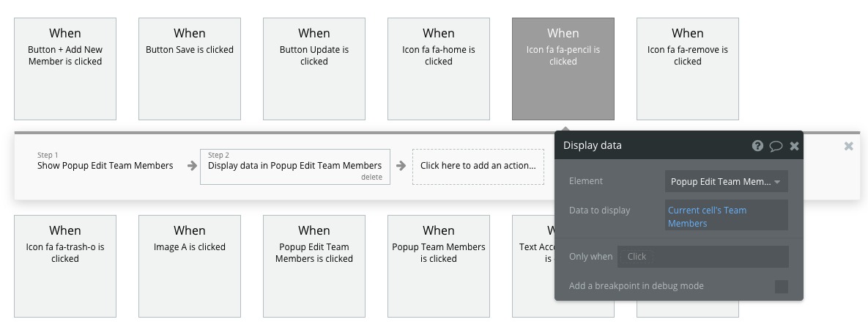The image size is (868, 322).
Task: Click the comment bubble icon
Action: pos(776,146)
